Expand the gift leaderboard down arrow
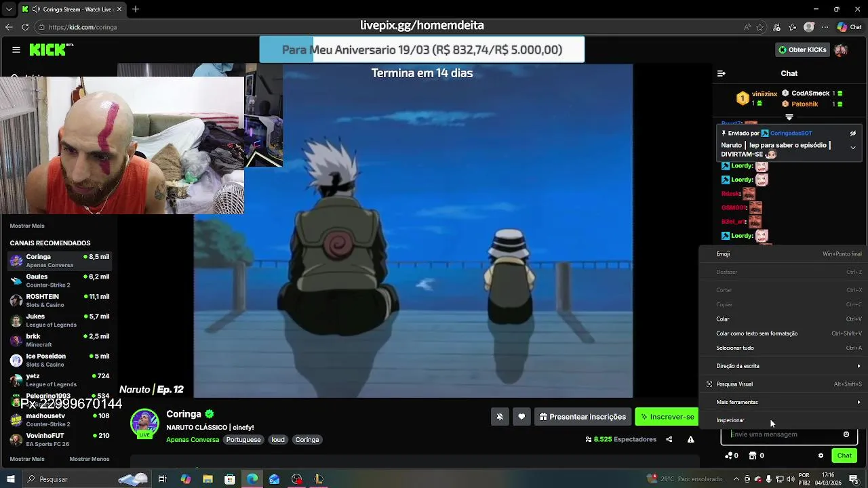Screen dimensions: 868x488 click(x=789, y=117)
